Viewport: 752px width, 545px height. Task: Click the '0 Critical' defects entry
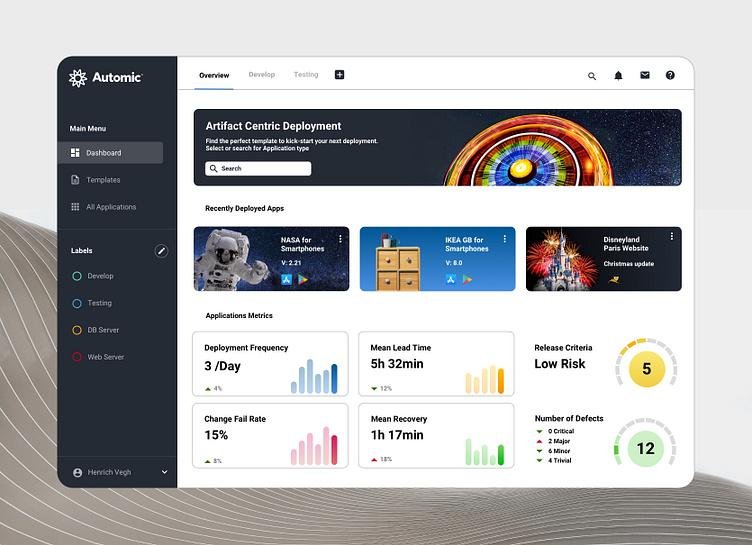(x=555, y=431)
